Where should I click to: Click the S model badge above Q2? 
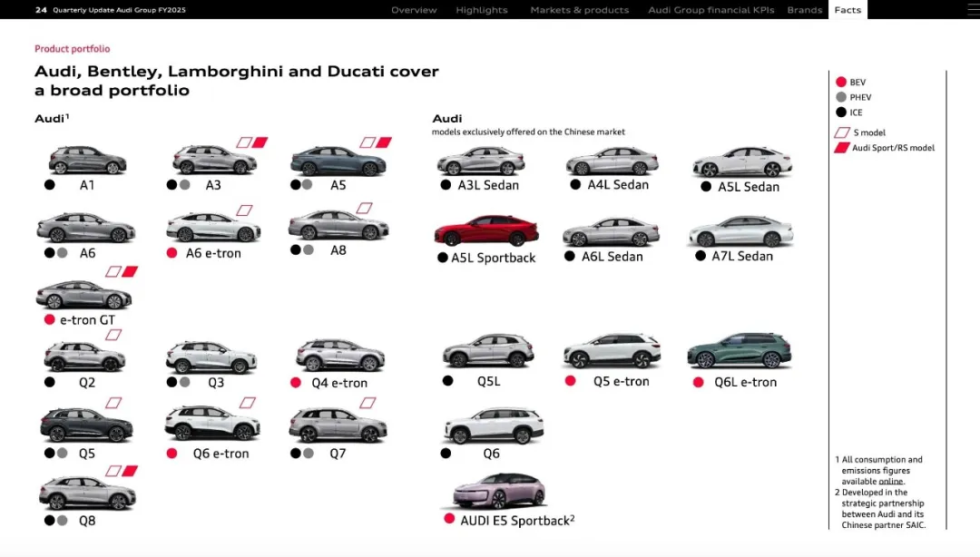click(x=113, y=335)
